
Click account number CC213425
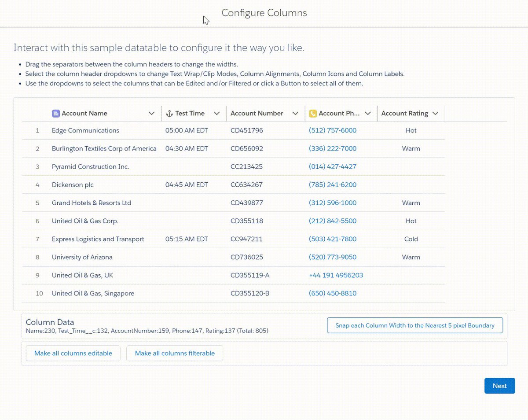pyautogui.click(x=247, y=166)
